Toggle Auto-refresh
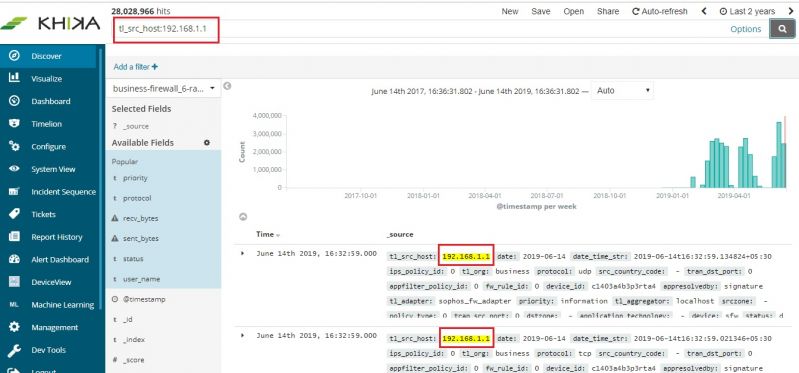Image resolution: width=799 pixels, height=373 pixels. [660, 11]
